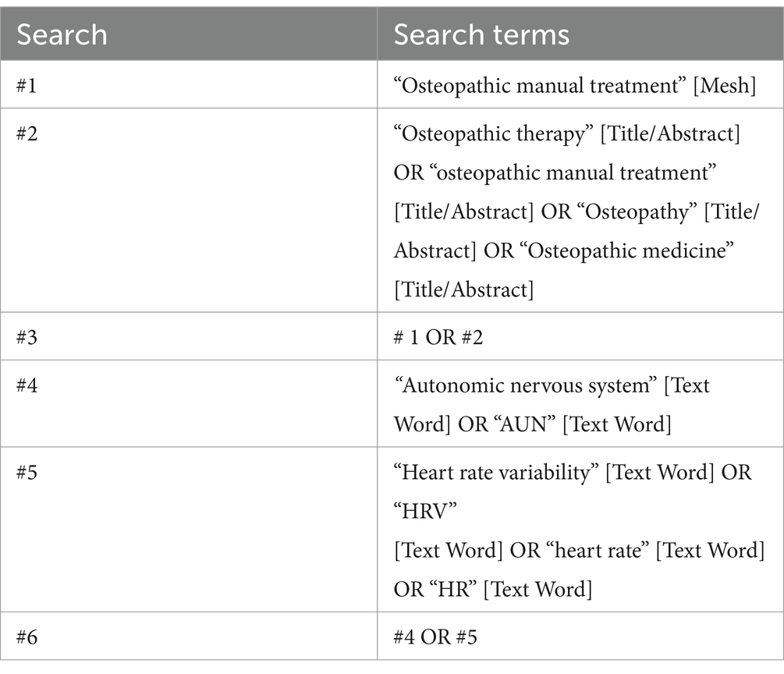Click the Osteopathy Title/Abstract line
This screenshot has width=784, height=674.
click(x=576, y=211)
